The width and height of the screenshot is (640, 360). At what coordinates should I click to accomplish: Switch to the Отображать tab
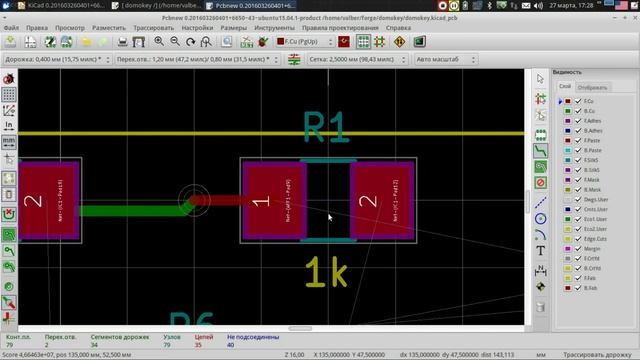592,87
